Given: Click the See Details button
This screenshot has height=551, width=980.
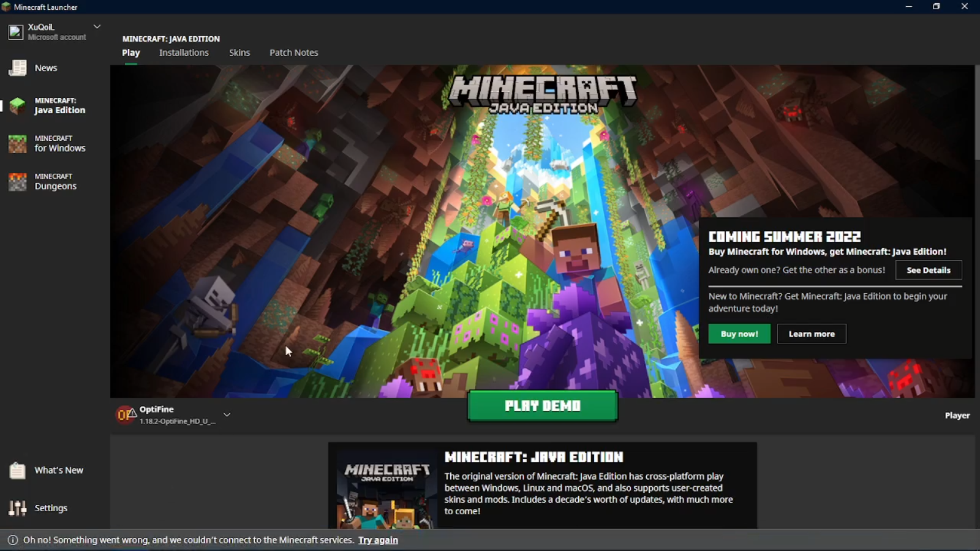Looking at the screenshot, I should click(x=929, y=270).
